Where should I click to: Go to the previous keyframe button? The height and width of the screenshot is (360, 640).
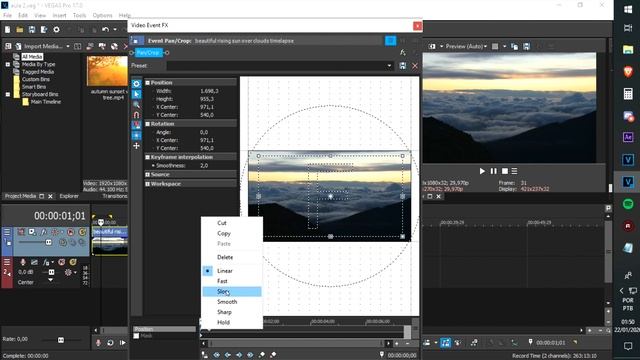tap(228, 355)
